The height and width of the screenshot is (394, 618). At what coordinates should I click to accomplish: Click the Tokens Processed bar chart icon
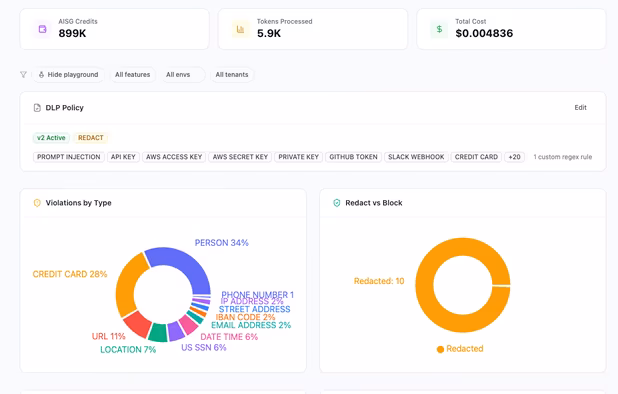pyautogui.click(x=240, y=29)
